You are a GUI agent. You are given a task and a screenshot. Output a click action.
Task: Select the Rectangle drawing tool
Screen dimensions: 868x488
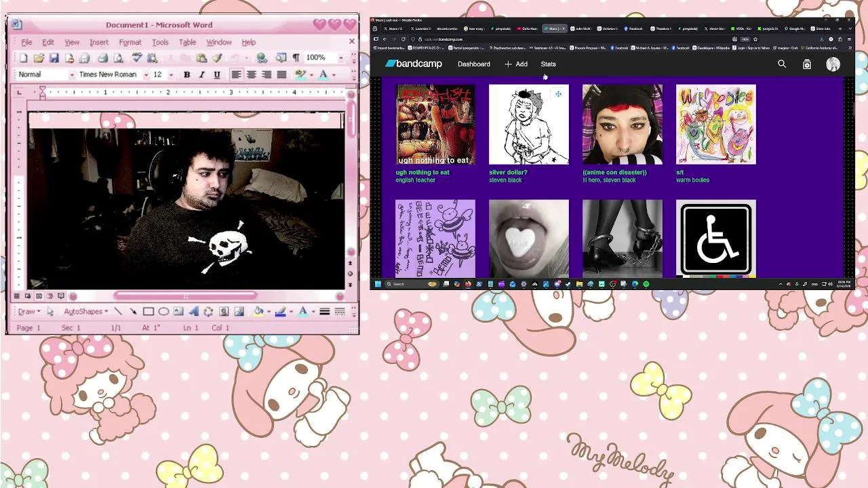(148, 312)
